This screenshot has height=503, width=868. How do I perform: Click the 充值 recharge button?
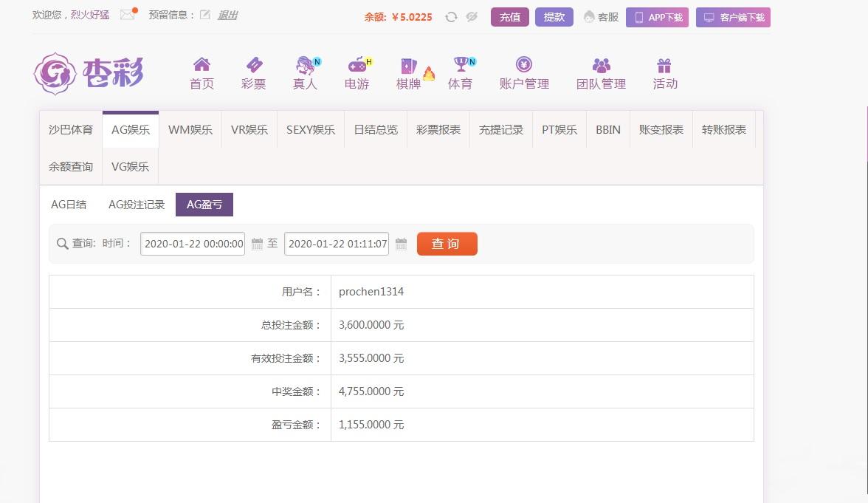tap(510, 17)
